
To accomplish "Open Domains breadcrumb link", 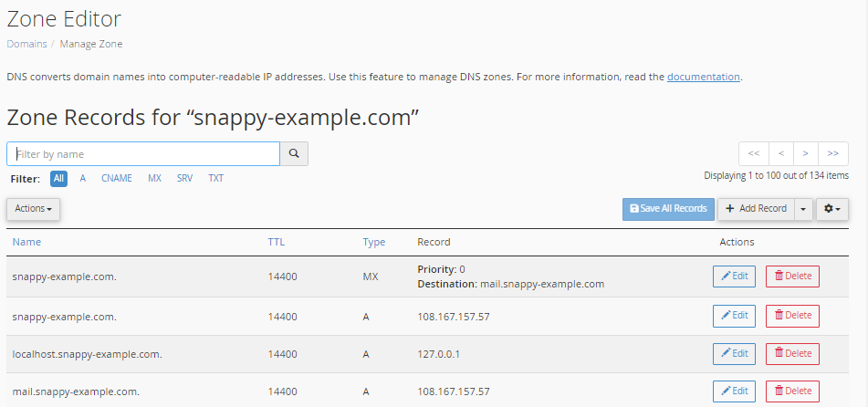I will [x=26, y=44].
